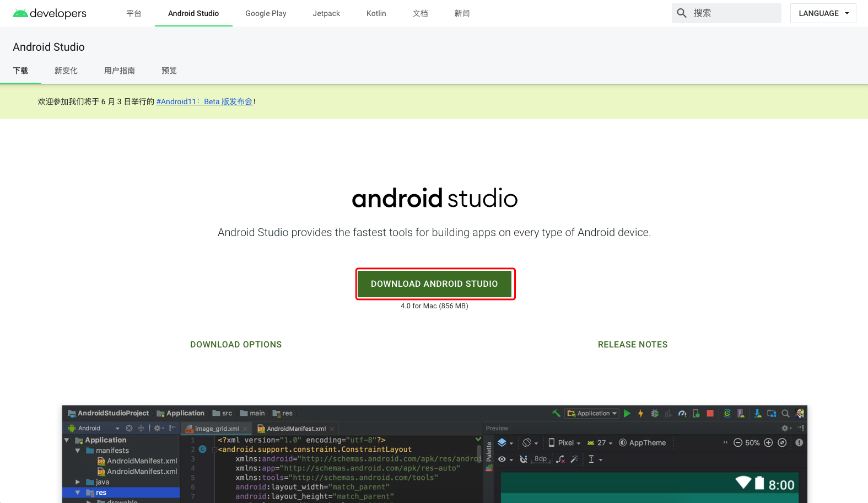Click the 8dp default margins value
The width and height of the screenshot is (868, 503).
tap(541, 459)
